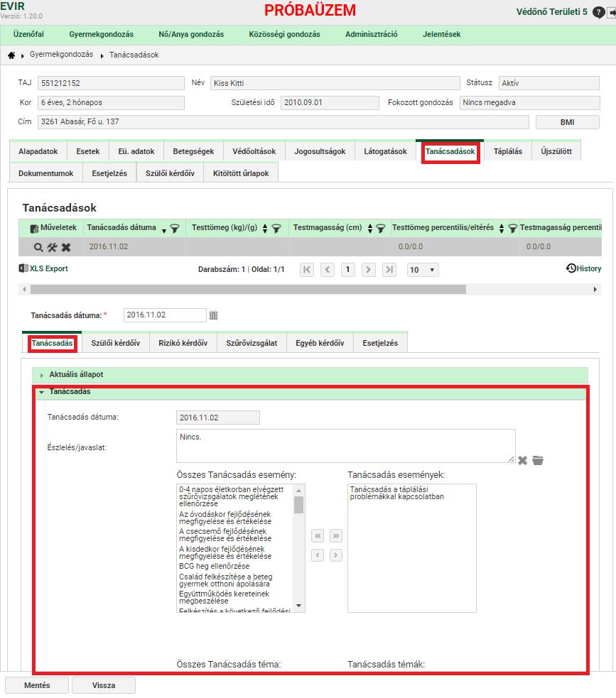Move all events left with double arrow

pyautogui.click(x=318, y=535)
